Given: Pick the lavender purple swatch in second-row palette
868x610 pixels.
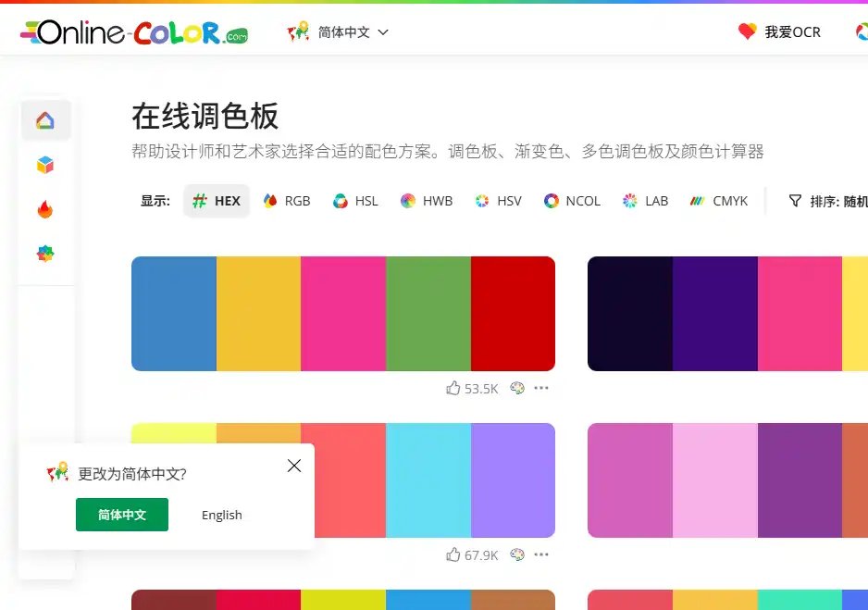Looking at the screenshot, I should pos(514,480).
